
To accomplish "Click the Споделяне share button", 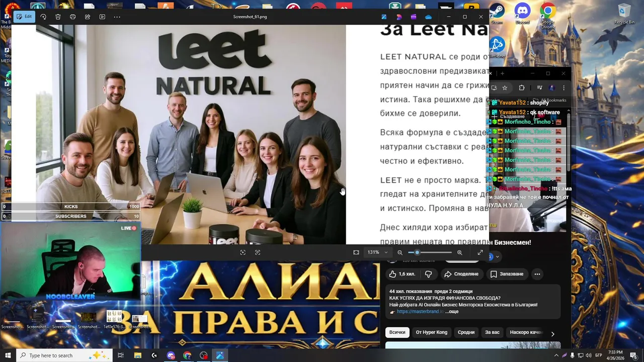I will point(461,274).
